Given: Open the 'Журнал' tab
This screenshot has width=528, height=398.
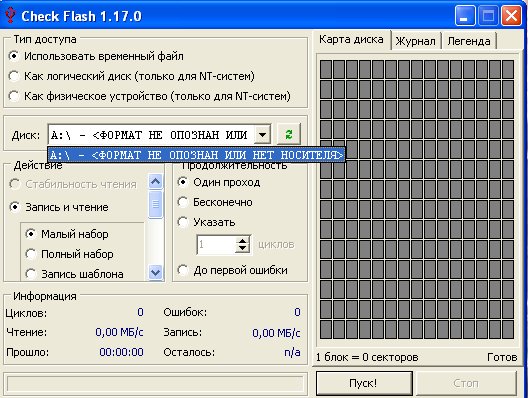Looking at the screenshot, I should click(416, 41).
